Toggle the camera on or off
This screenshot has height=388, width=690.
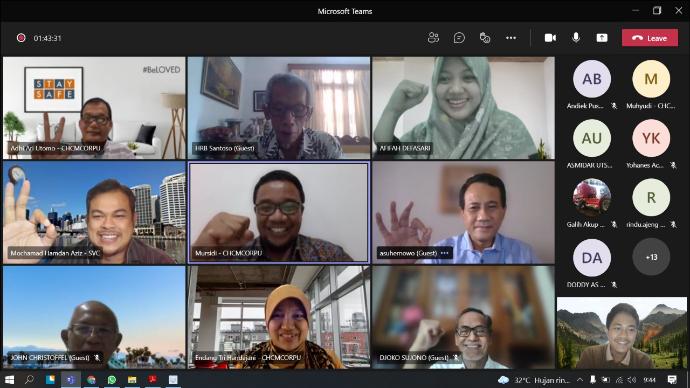550,38
